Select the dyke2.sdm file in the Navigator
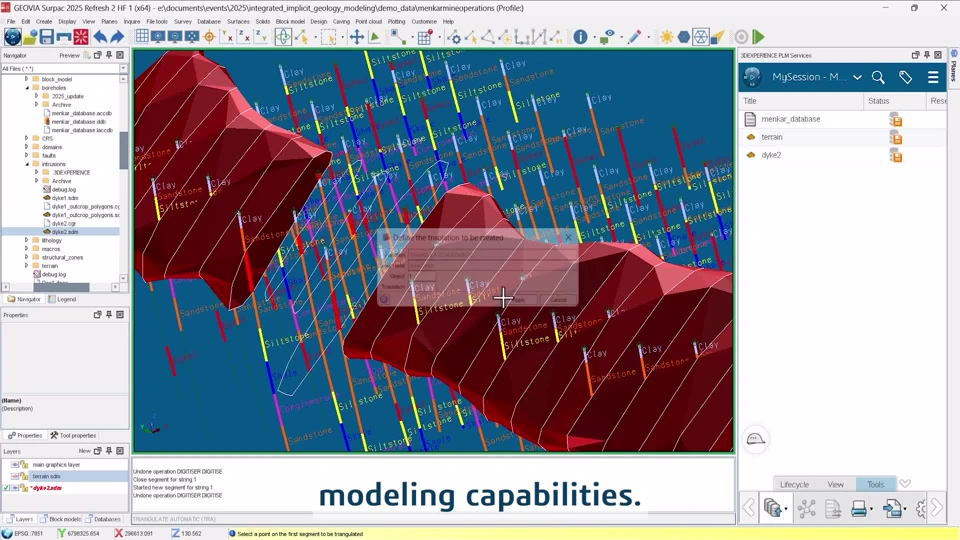960x540 pixels. tap(65, 232)
